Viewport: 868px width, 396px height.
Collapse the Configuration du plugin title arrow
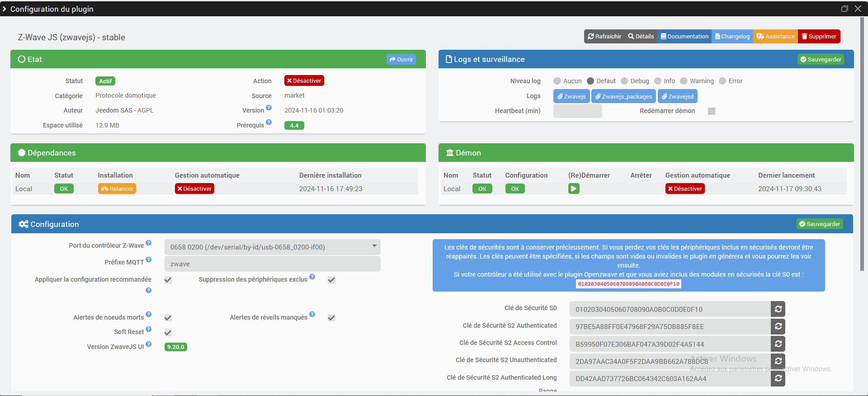tap(5, 9)
